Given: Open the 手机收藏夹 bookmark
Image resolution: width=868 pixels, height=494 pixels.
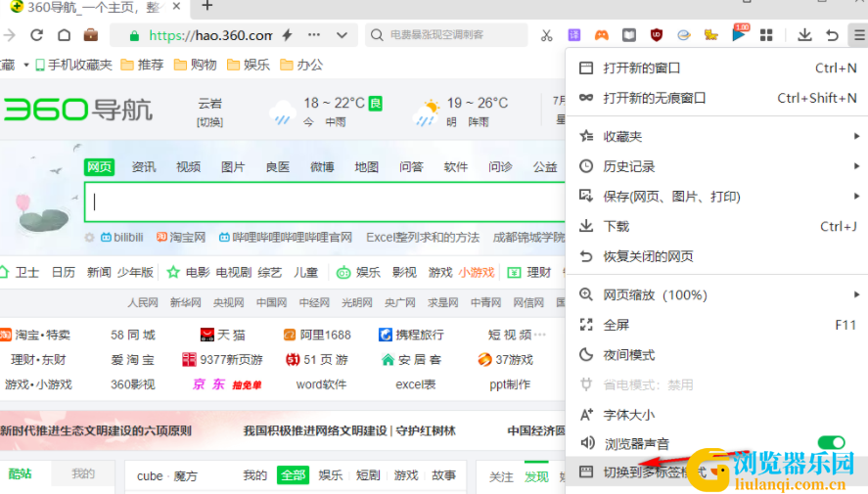Looking at the screenshot, I should click(73, 65).
